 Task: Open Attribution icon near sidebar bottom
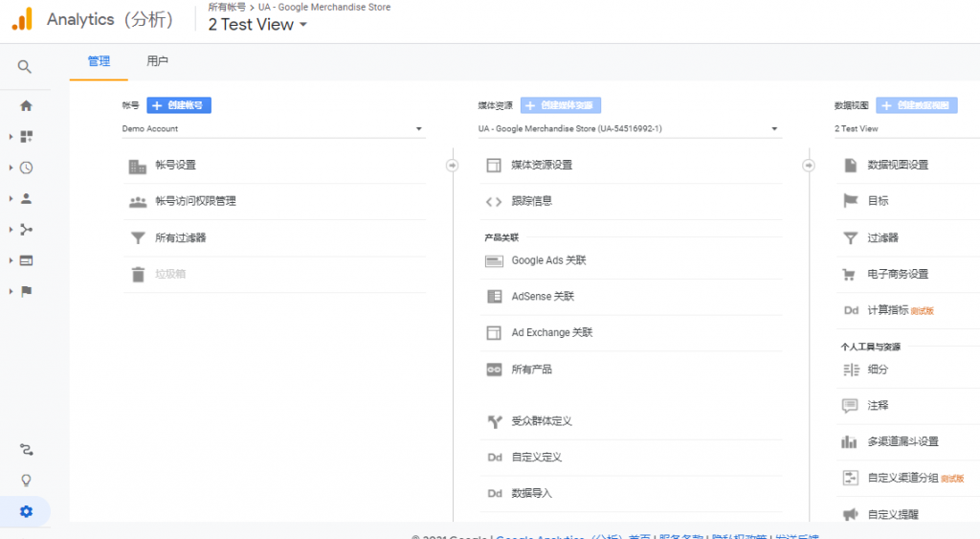point(26,450)
